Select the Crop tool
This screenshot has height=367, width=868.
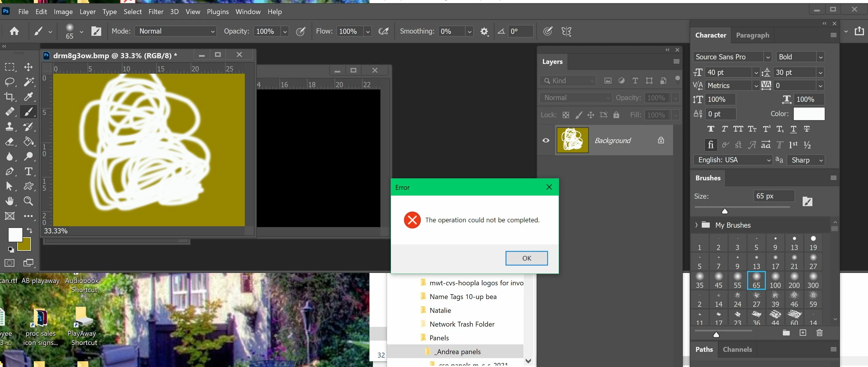[9, 97]
